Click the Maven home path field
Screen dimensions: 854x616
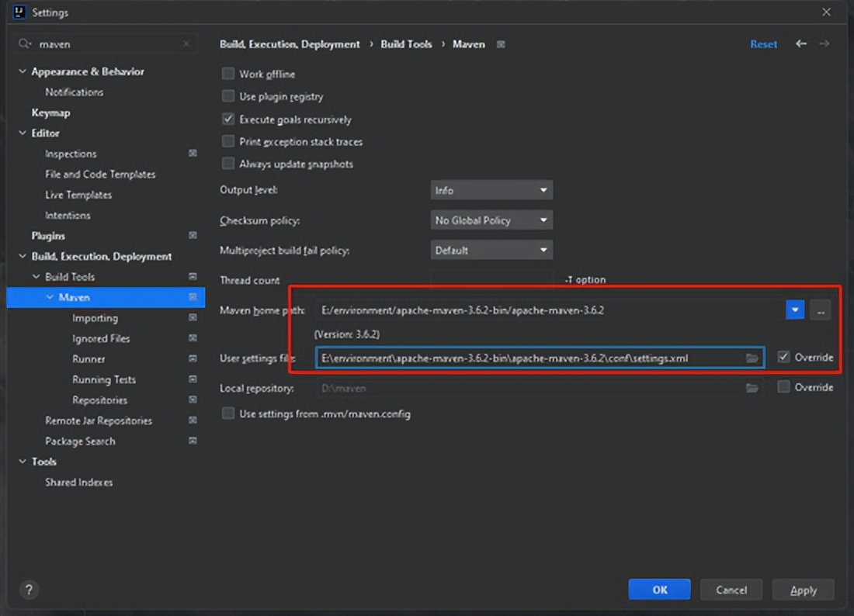pos(550,310)
